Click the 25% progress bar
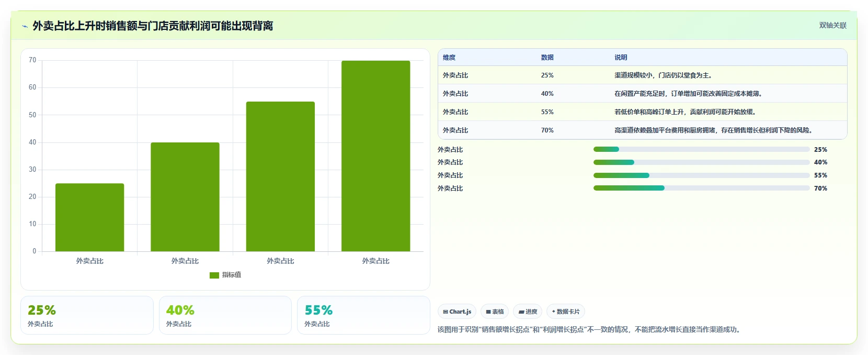Image resolution: width=868 pixels, height=355 pixels. point(702,149)
